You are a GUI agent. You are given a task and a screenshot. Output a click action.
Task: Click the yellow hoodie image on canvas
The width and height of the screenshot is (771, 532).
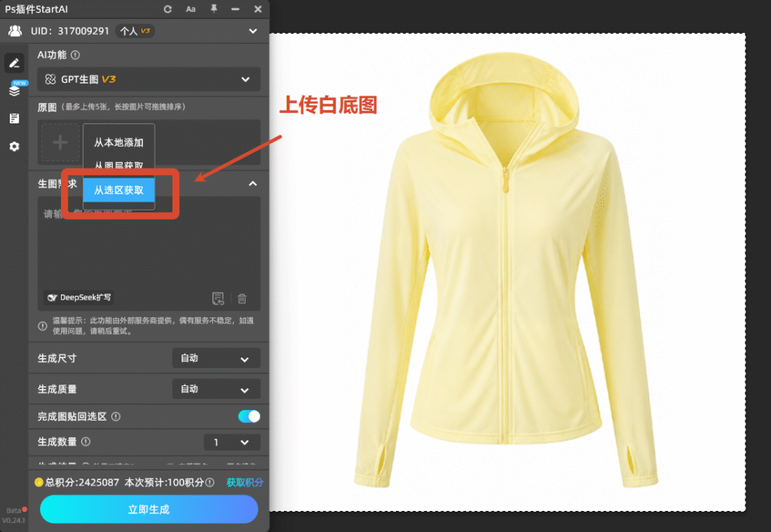pyautogui.click(x=505, y=270)
